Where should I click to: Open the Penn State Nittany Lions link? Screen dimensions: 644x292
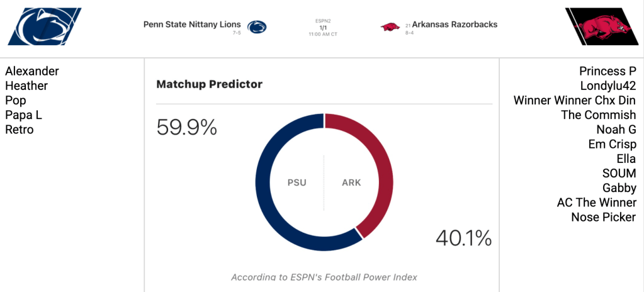pos(192,25)
